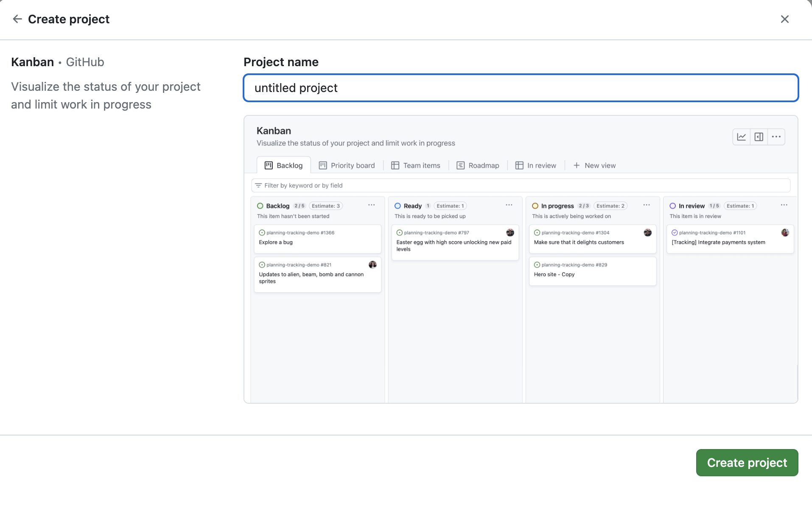
Task: Open the In review column options menu
Action: 784,205
